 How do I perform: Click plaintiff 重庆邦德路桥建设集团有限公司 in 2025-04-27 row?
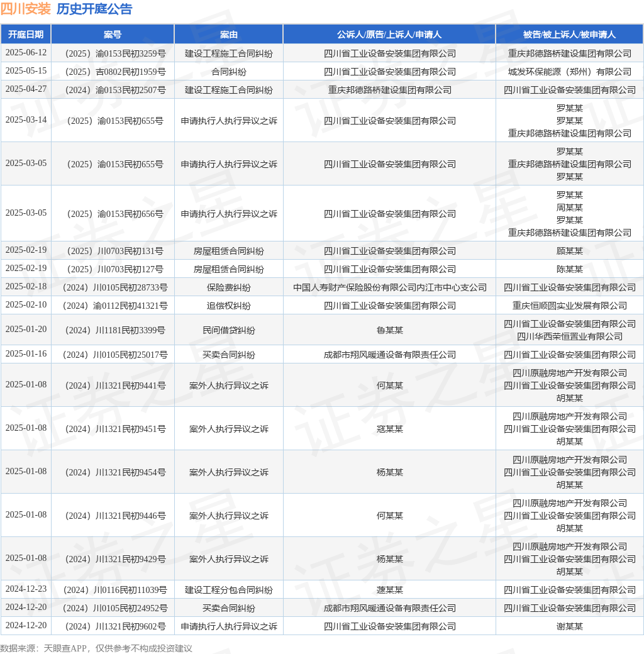pyautogui.click(x=389, y=90)
